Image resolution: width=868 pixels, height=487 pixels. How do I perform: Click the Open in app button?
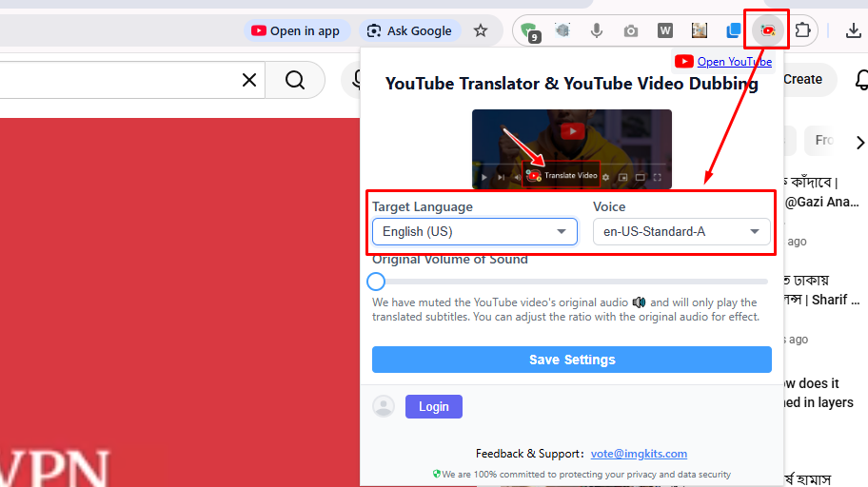pyautogui.click(x=296, y=31)
